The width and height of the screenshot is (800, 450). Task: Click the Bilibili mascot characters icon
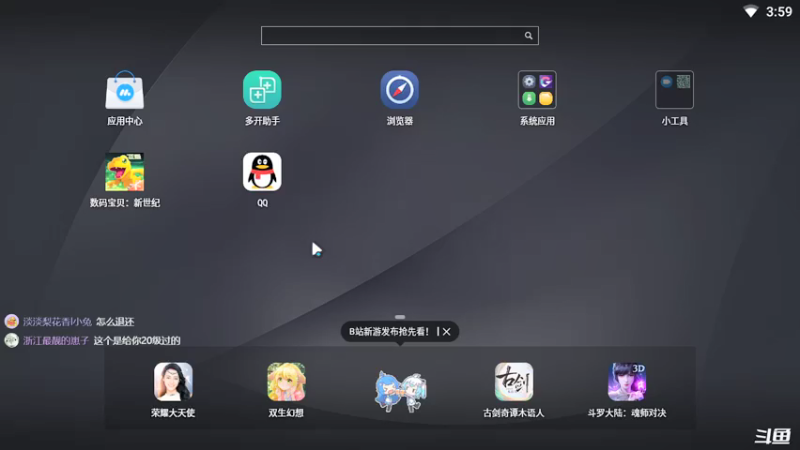401,391
